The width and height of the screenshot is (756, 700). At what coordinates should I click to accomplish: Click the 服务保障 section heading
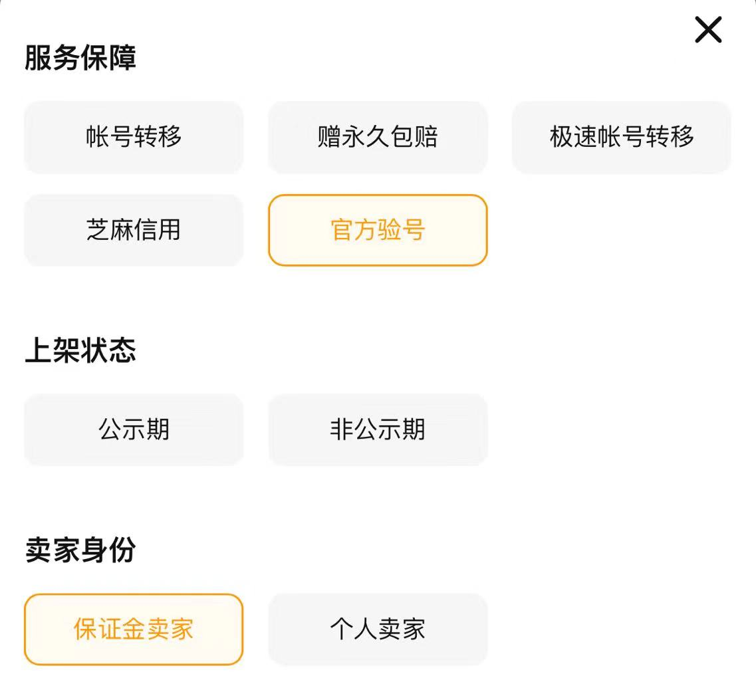point(80,58)
